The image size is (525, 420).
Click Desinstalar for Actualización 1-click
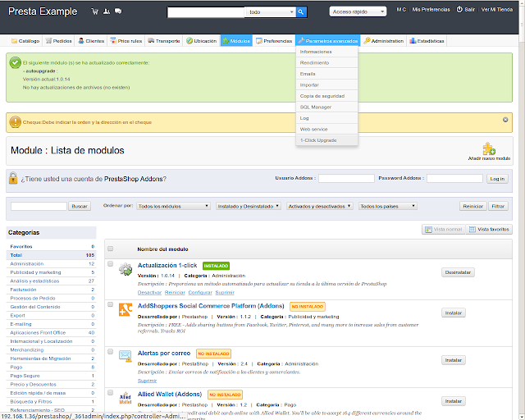[x=458, y=272]
